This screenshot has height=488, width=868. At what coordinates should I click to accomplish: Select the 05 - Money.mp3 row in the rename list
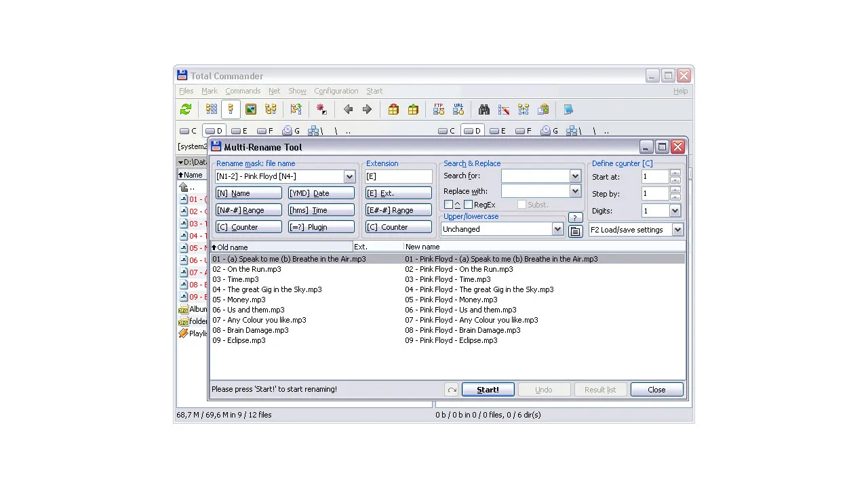click(447, 300)
